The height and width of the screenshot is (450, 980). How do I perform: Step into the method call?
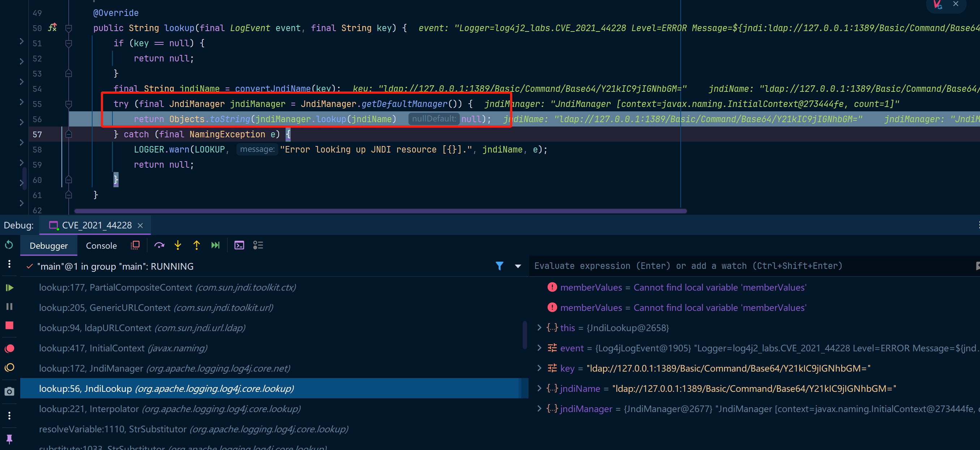pyautogui.click(x=177, y=245)
